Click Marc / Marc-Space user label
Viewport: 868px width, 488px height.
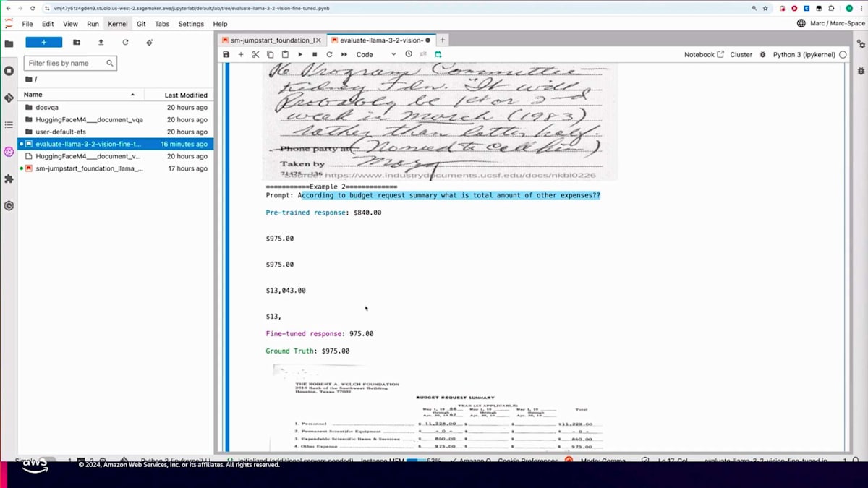pos(836,24)
